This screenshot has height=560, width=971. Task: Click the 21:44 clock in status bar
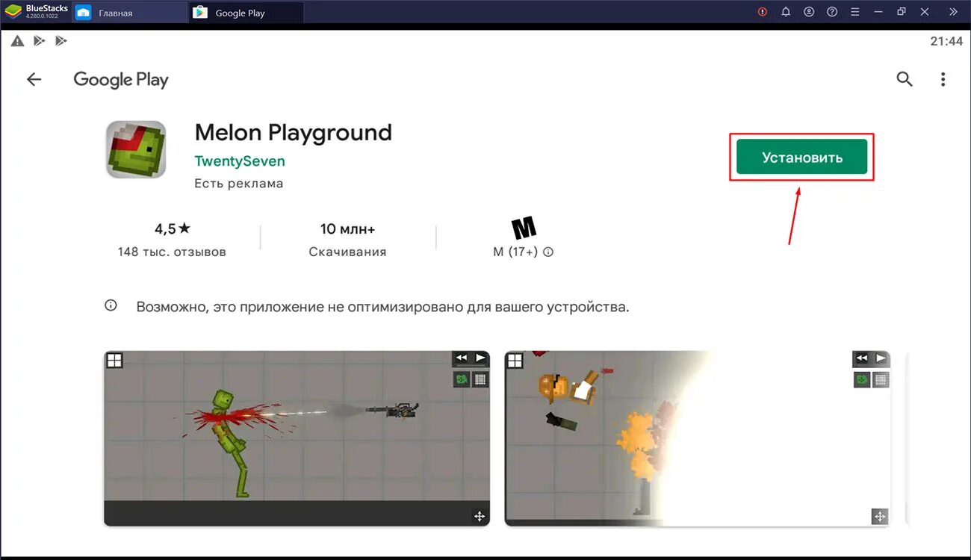coord(946,41)
